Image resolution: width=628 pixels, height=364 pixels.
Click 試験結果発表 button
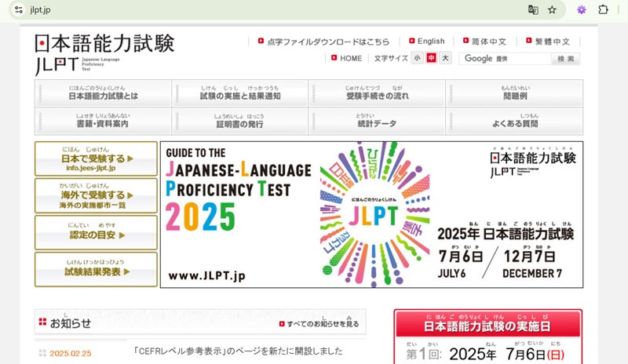[96, 269]
